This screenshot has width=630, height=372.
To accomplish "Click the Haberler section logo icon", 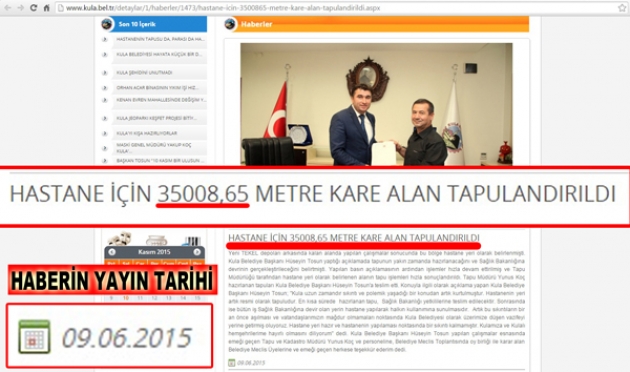I will click(230, 24).
